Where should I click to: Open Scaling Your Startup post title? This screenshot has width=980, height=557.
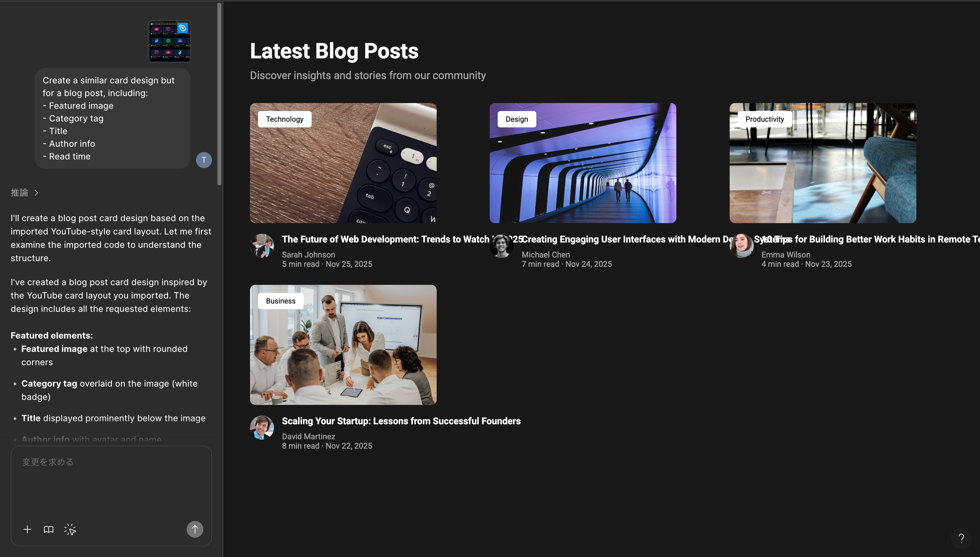[x=401, y=421]
